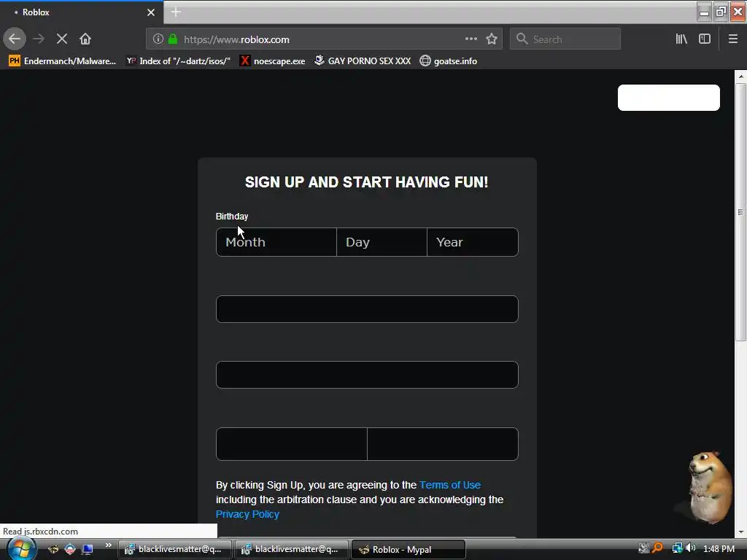747x560 pixels.
Task: Open the noescape.exe bookmark
Action: pyautogui.click(x=273, y=61)
